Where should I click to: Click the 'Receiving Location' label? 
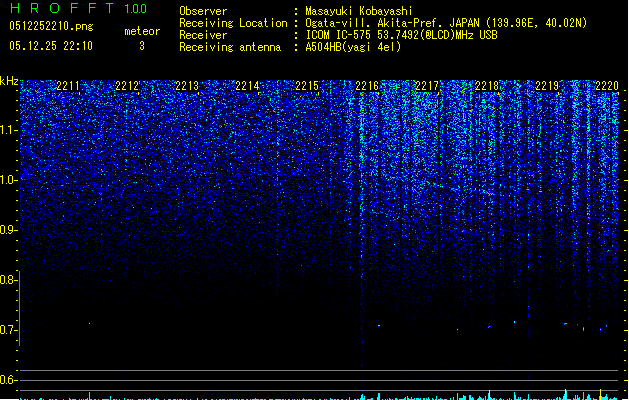(233, 23)
